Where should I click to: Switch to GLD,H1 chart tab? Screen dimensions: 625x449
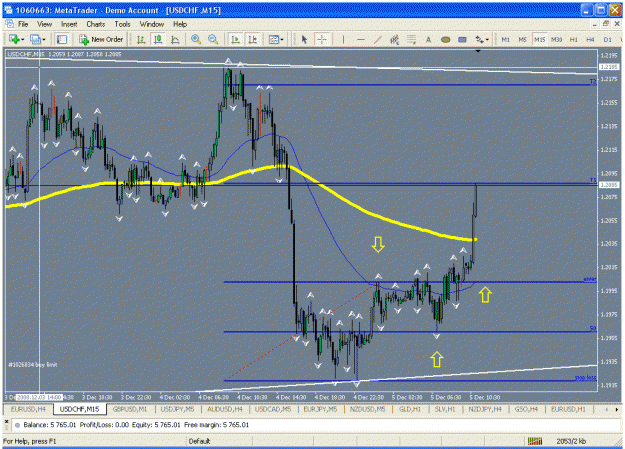410,409
